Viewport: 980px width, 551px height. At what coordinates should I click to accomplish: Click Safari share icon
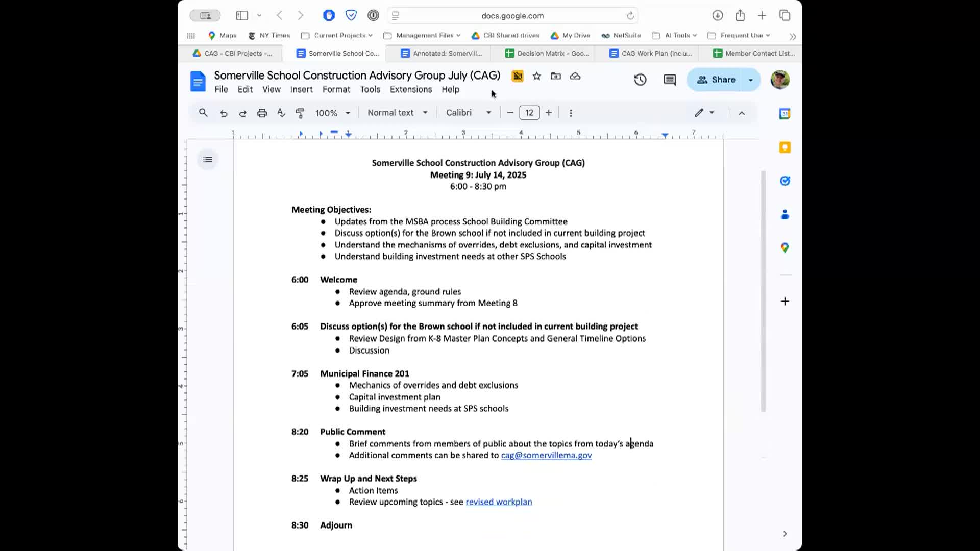tap(740, 15)
